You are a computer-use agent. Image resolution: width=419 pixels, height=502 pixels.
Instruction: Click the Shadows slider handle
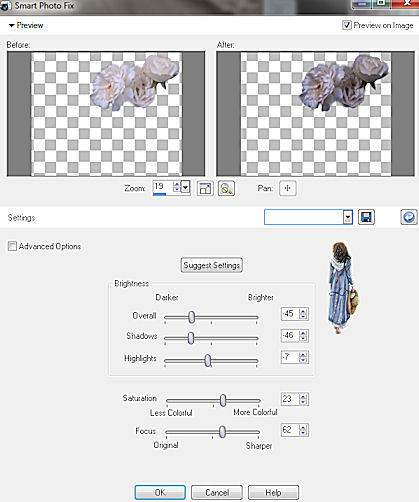[191, 338]
